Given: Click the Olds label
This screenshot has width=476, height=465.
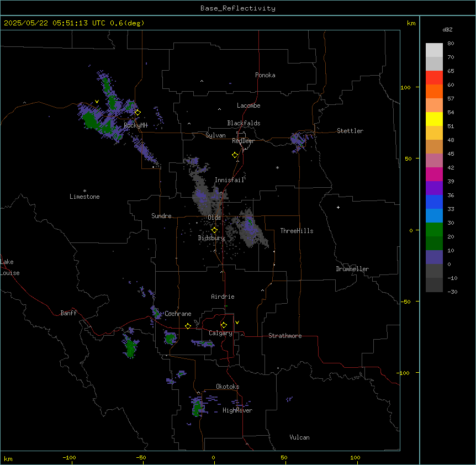Looking at the screenshot, I should [214, 218].
